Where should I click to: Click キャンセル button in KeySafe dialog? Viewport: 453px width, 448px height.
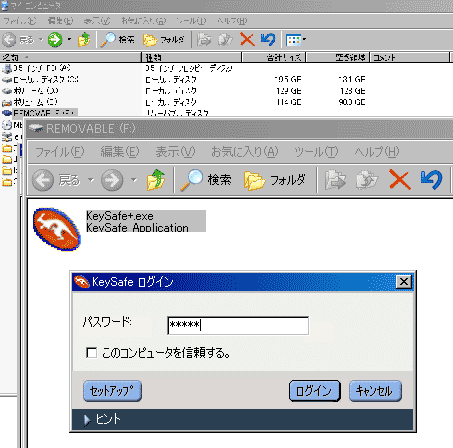pyautogui.click(x=375, y=391)
